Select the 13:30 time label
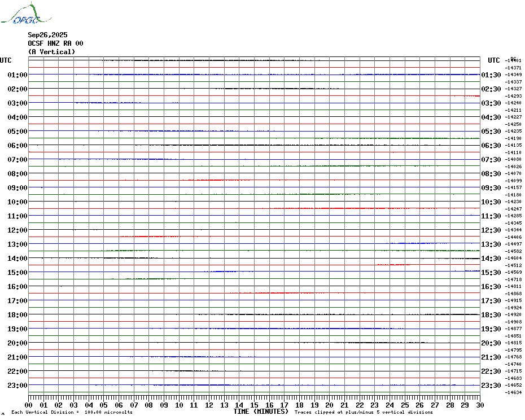Viewport: 525px width, 420px height. point(491,244)
